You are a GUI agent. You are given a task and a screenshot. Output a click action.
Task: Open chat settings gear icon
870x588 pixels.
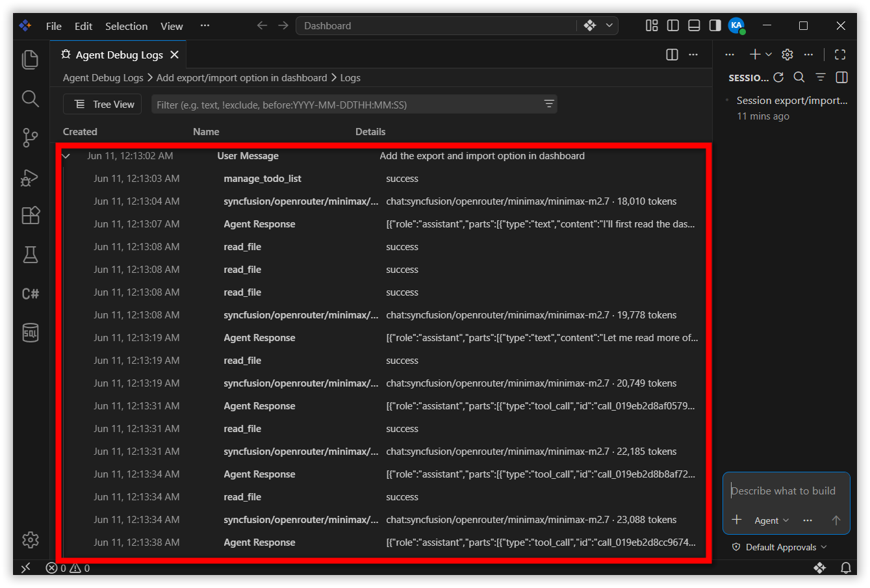[x=787, y=55]
